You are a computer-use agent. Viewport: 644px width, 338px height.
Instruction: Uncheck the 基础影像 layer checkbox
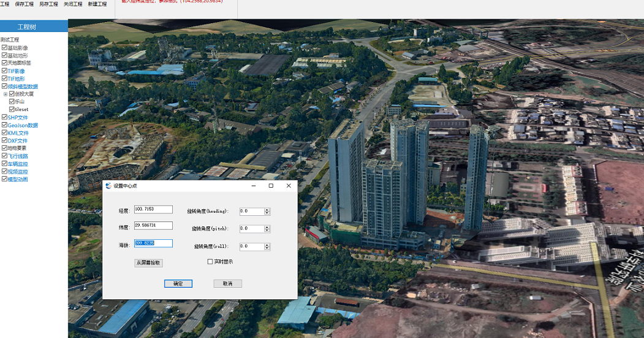click(x=4, y=48)
